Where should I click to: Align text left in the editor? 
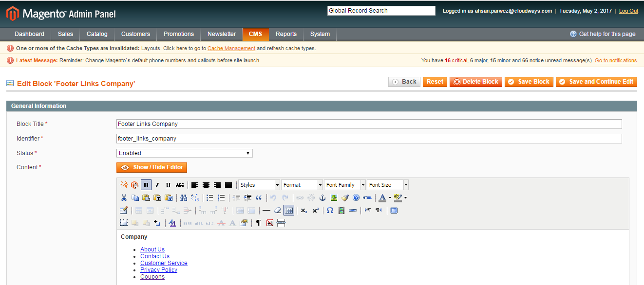(195, 185)
